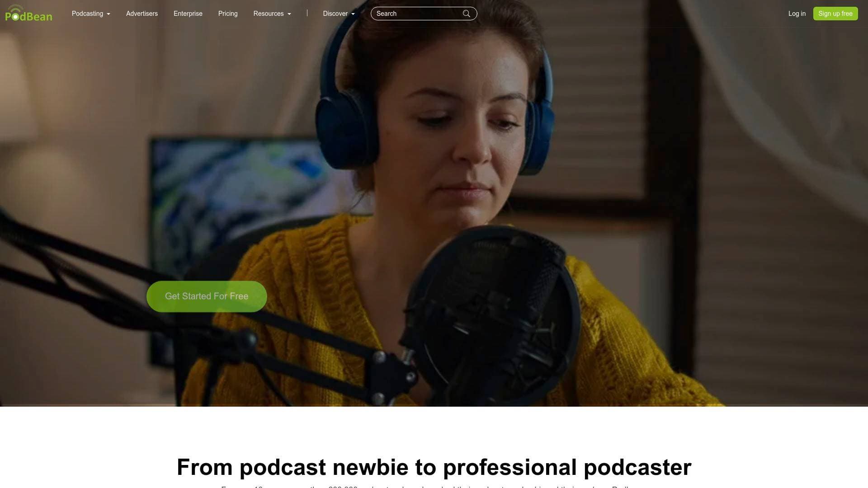Click the Sign up free button
Viewport: 868px width, 488px height.
pos(835,14)
